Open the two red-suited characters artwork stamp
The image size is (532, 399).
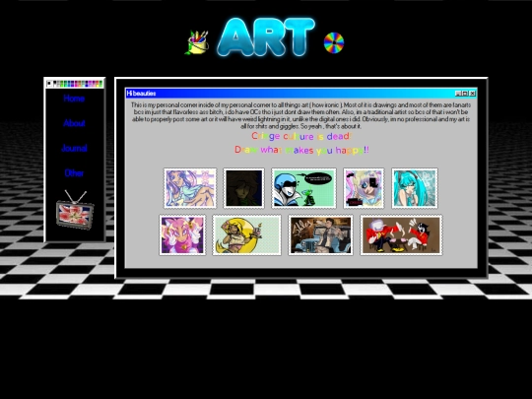(401, 235)
